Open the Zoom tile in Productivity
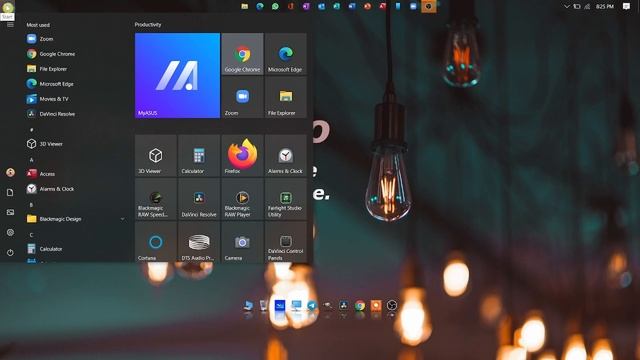This screenshot has height=360, width=640. click(x=242, y=97)
